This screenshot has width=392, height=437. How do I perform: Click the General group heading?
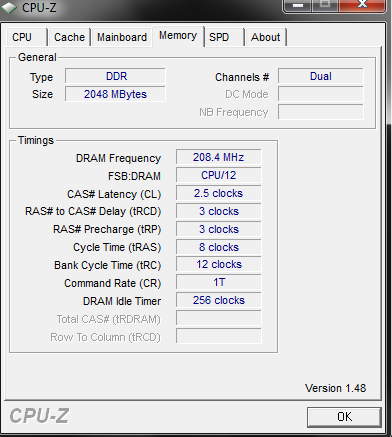click(37, 57)
